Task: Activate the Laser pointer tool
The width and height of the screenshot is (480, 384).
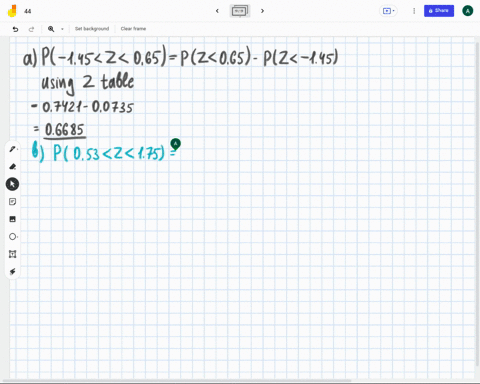Action: click(x=12, y=272)
